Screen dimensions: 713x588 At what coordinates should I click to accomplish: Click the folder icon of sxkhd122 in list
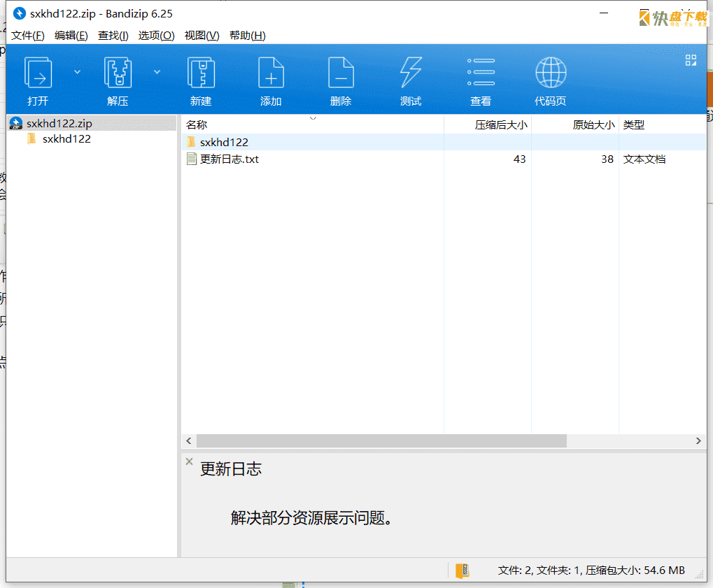point(192,142)
